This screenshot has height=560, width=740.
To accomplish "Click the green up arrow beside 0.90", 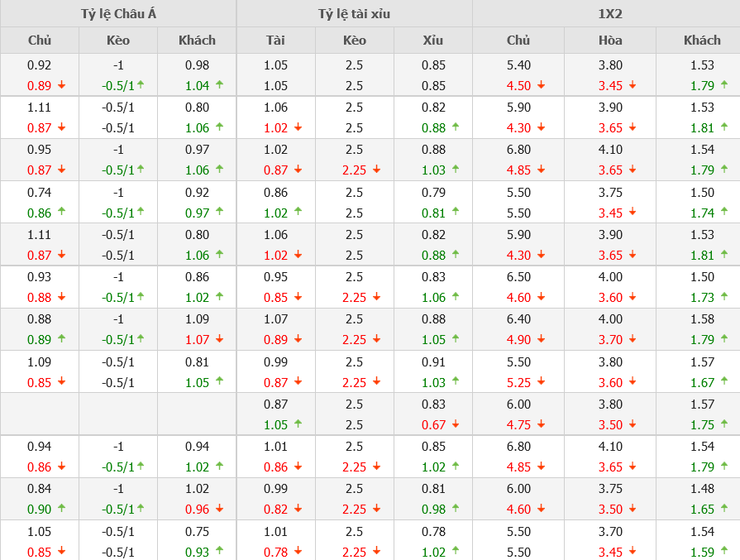I will click(x=61, y=509).
